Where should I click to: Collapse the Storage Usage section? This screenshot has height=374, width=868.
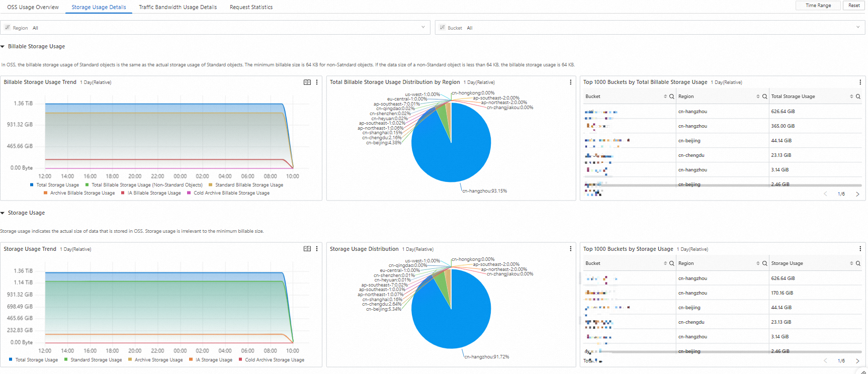pos(3,213)
